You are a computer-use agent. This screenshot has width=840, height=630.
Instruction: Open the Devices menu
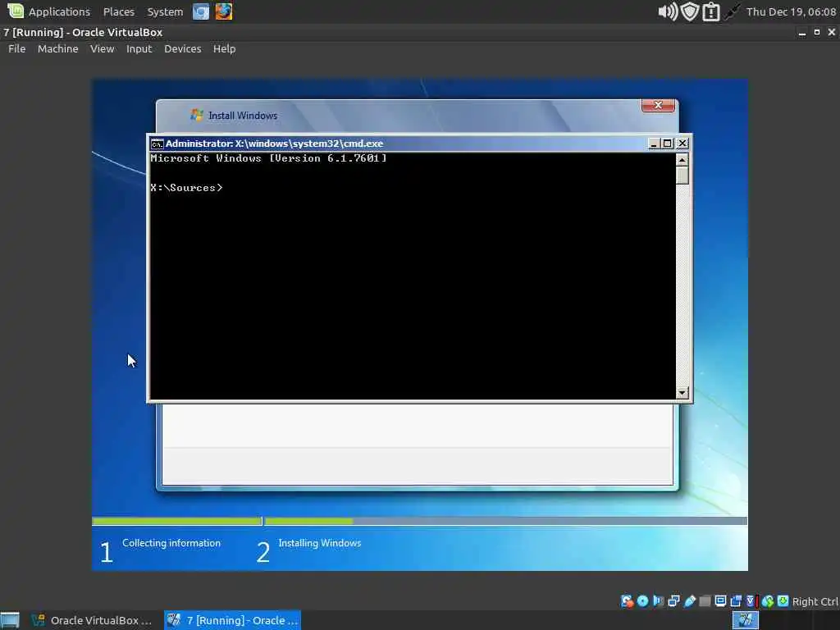[183, 48]
